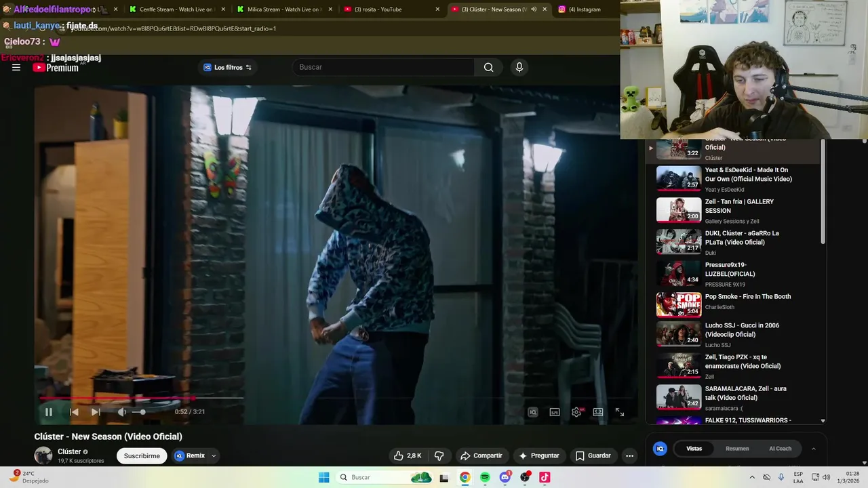
Task: Focus the Buscar search field
Action: tap(383, 67)
